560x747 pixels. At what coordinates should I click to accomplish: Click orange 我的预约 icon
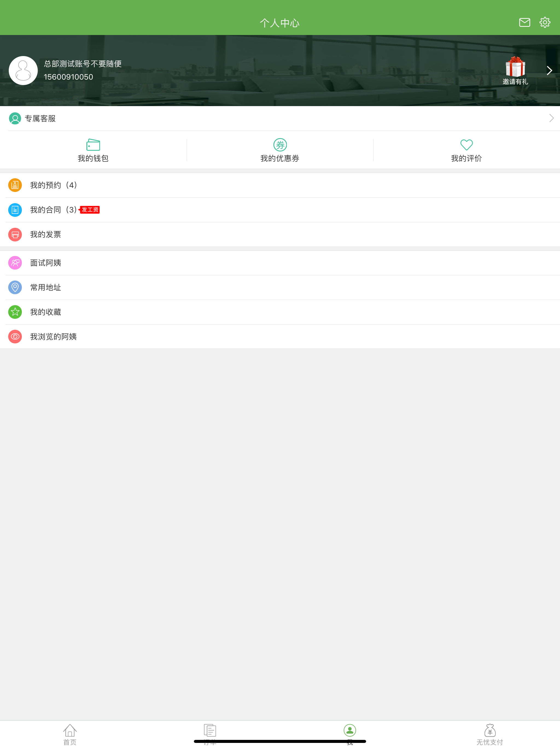(x=15, y=185)
